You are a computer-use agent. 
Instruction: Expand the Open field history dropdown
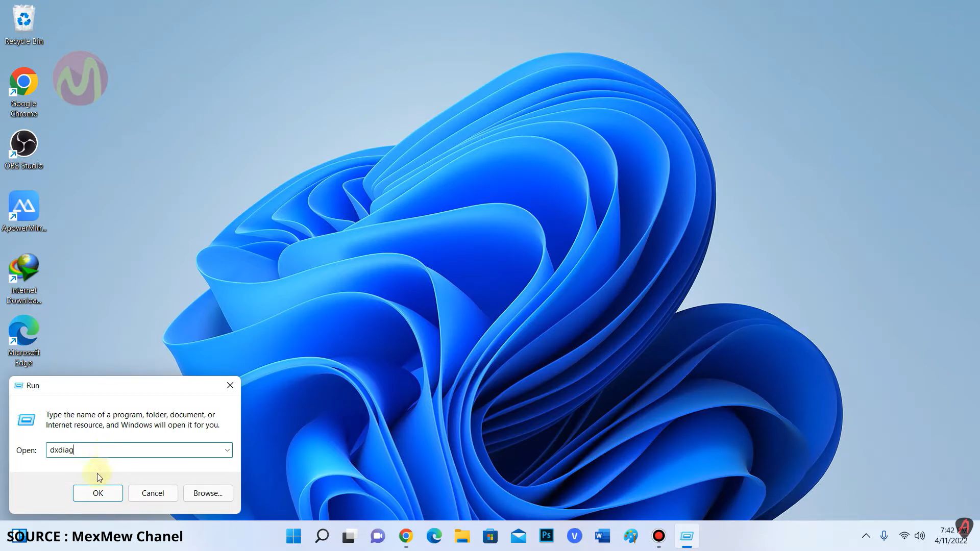[227, 450]
